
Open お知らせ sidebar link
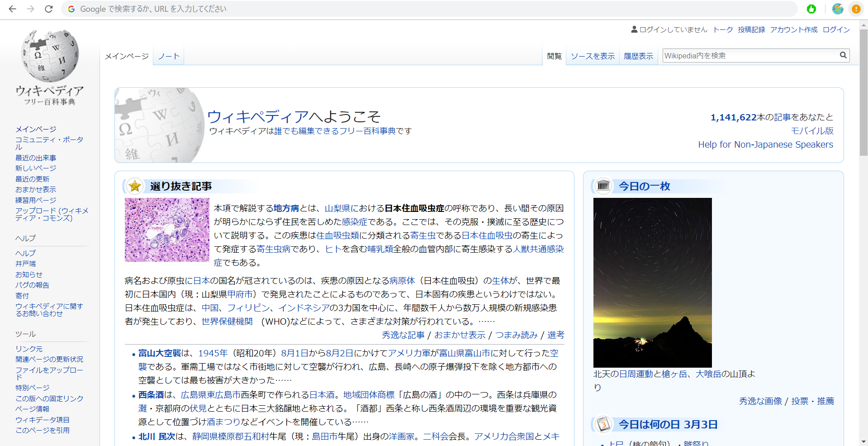pos(29,274)
